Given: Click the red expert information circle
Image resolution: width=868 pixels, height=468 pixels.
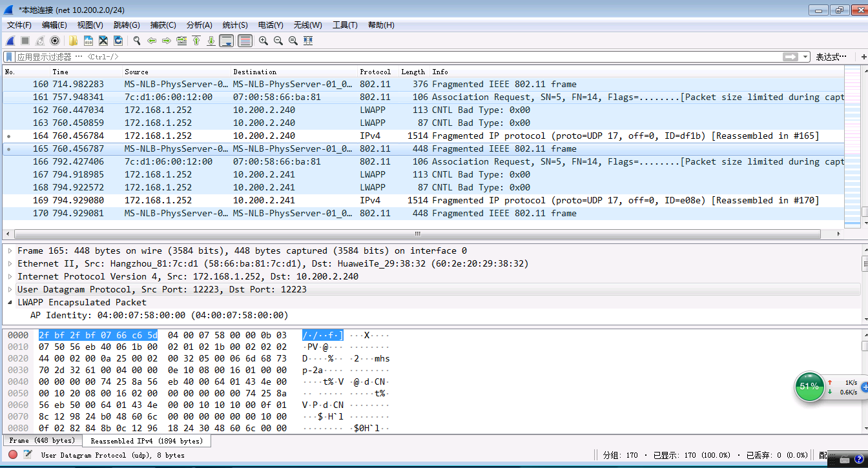Looking at the screenshot, I should pos(13,455).
